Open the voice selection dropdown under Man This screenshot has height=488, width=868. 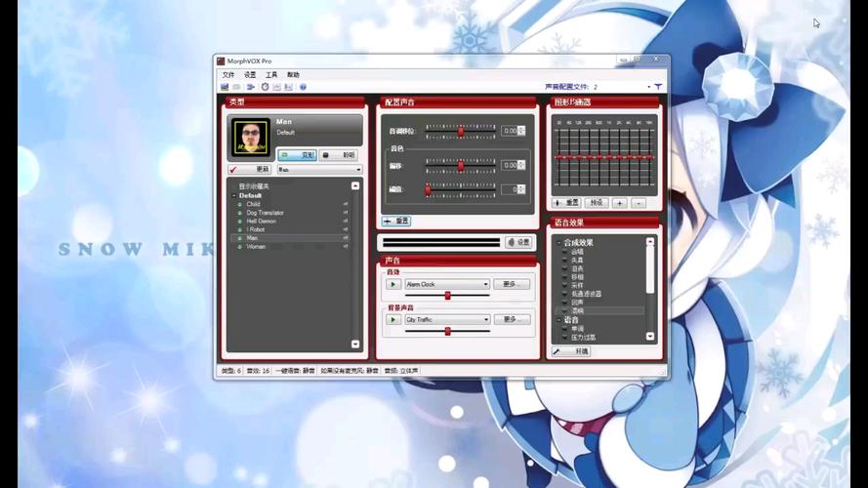pyautogui.click(x=319, y=169)
